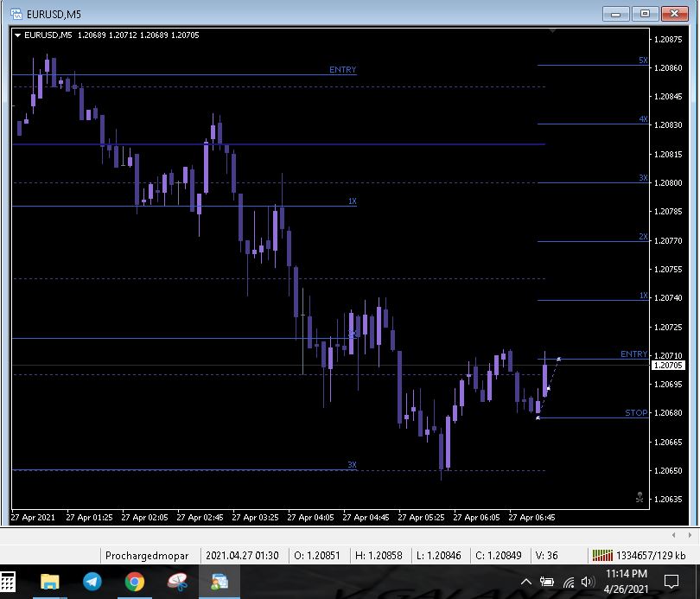Click the 27 Apr 04:05 time label
The image size is (700, 599).
310,517
